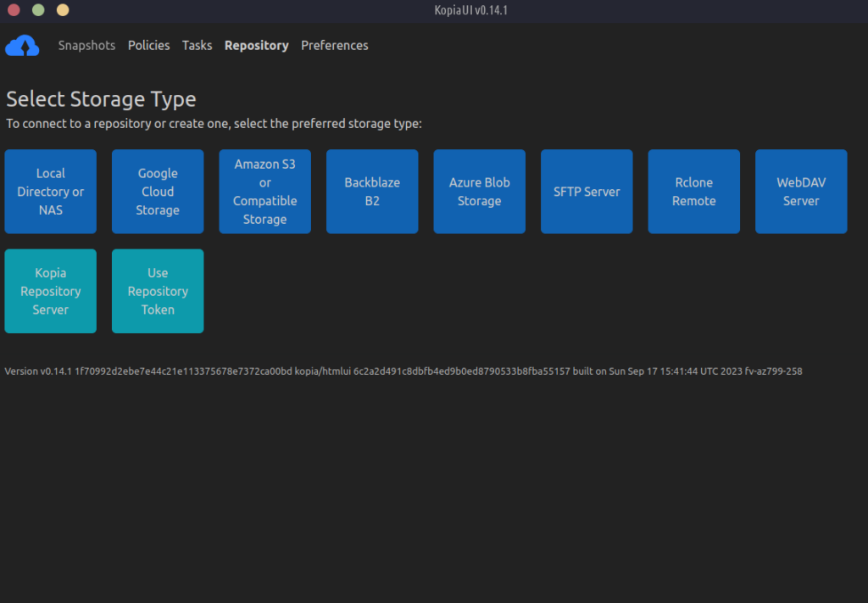The image size is (868, 603).
Task: Click the SFTP Server storage button
Action: (x=587, y=192)
